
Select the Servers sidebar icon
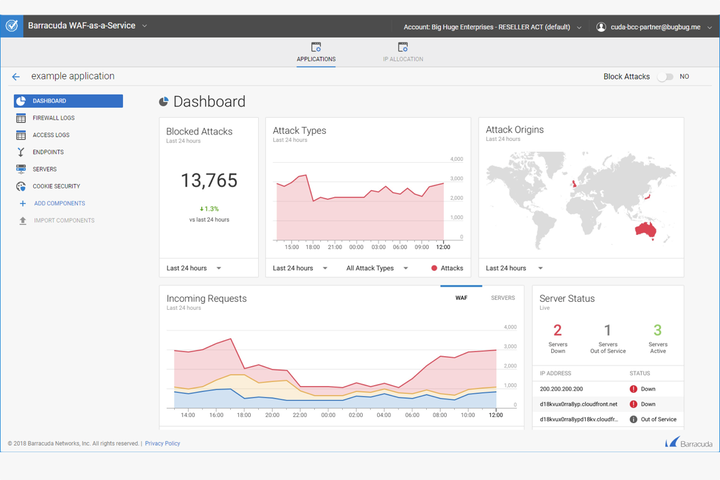click(22, 169)
